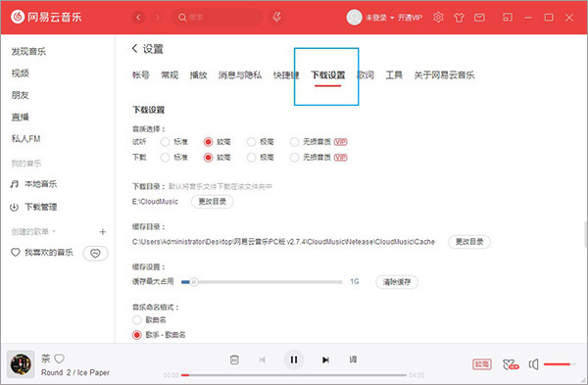Pause the current song

(294, 360)
